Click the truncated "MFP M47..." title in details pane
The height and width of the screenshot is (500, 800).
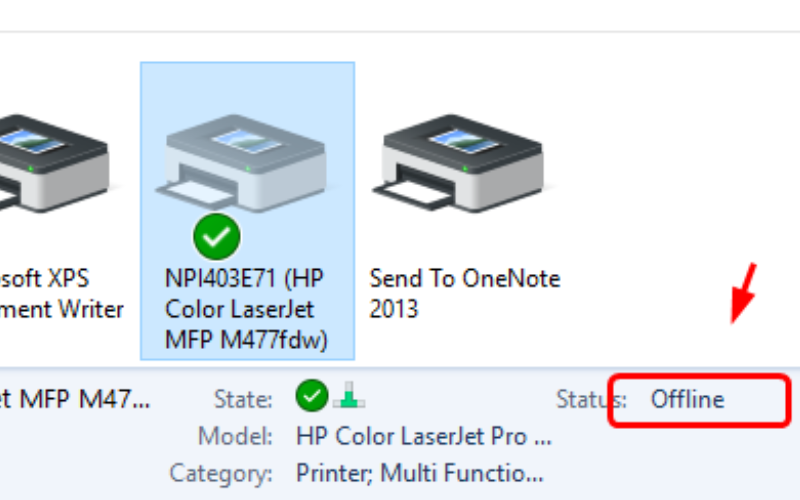(x=75, y=400)
